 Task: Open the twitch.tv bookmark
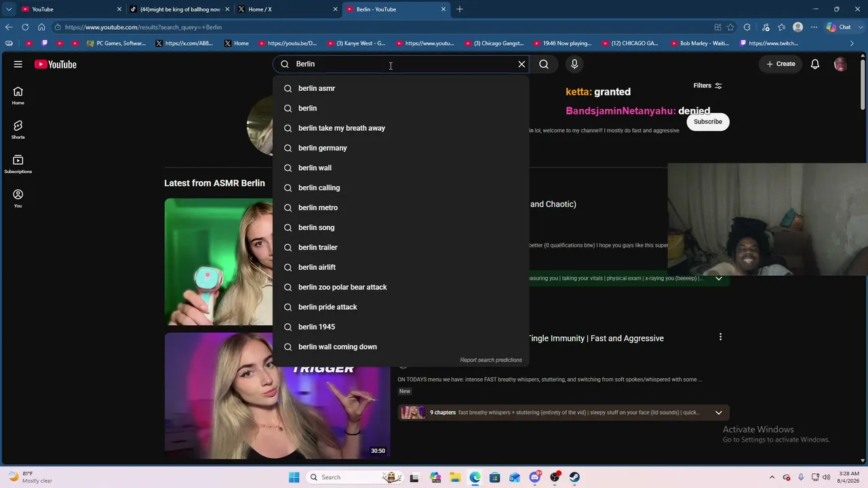click(x=768, y=43)
